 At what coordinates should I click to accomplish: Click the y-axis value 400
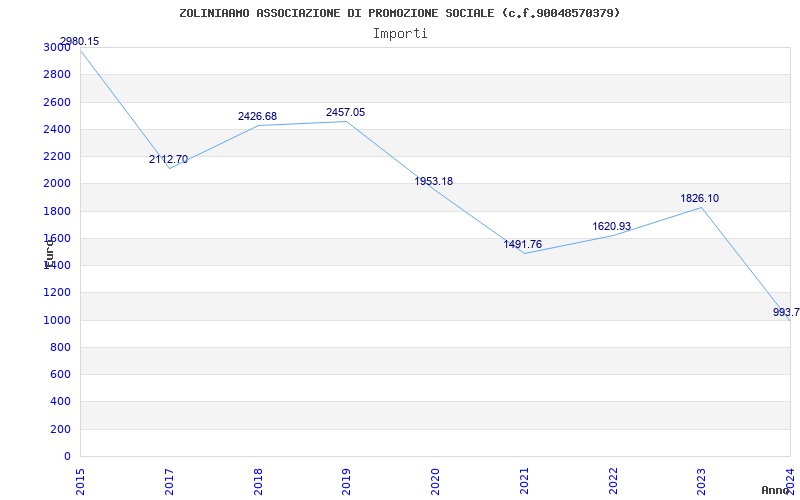[x=63, y=402]
